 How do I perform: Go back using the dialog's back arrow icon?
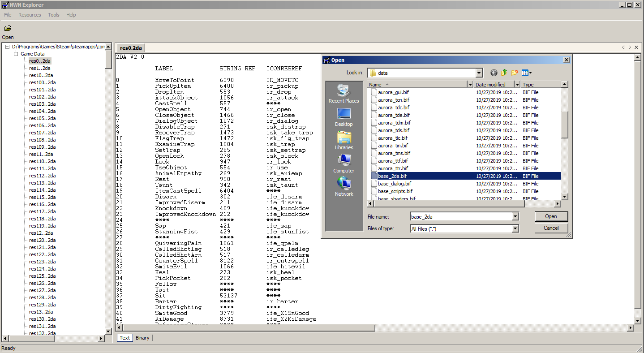pos(494,73)
